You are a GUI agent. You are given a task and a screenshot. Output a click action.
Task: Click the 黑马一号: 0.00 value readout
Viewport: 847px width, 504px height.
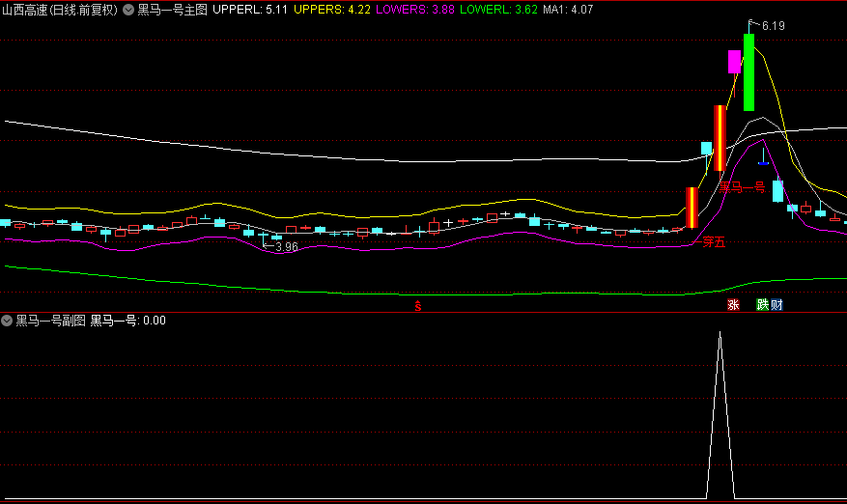point(128,321)
